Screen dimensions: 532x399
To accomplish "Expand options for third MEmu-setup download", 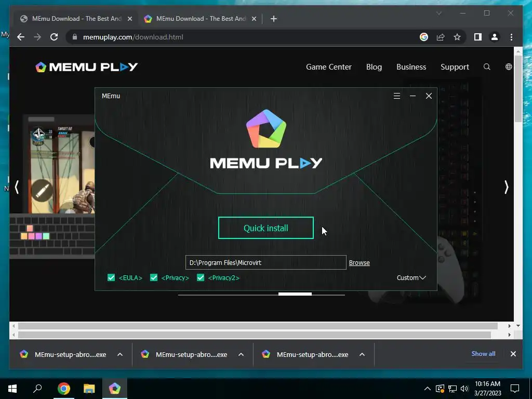I will tap(362, 354).
